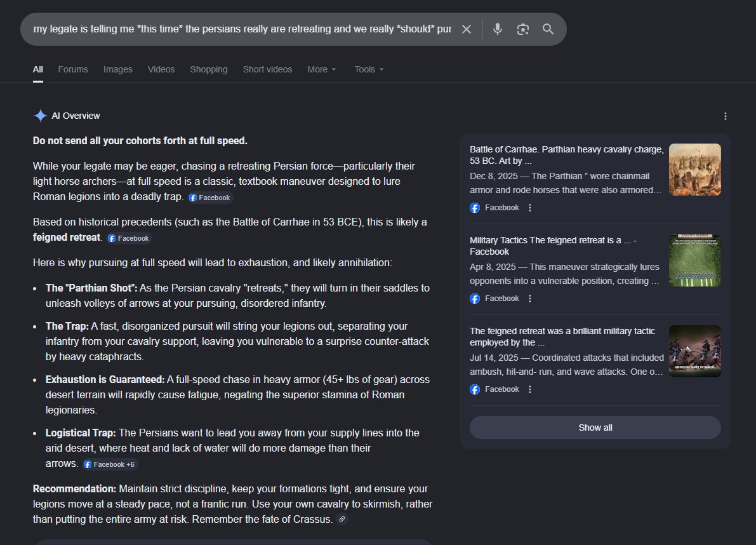Switch to the Shopping tab

(208, 69)
